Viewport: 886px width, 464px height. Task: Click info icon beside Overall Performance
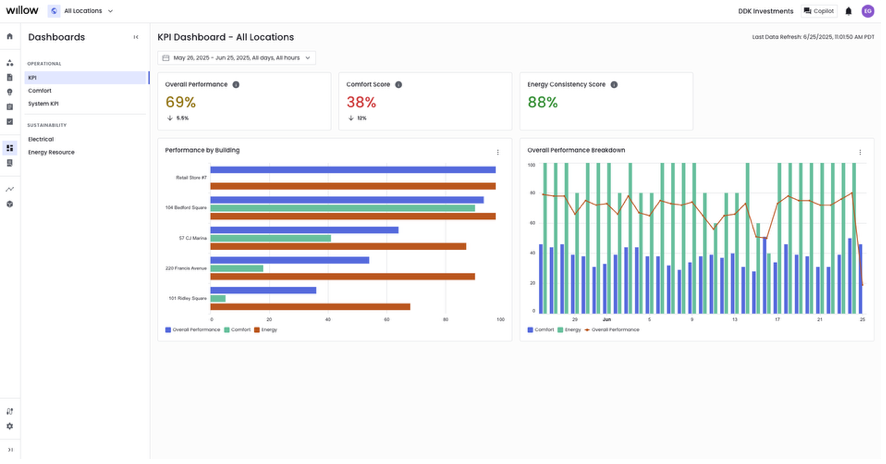236,85
